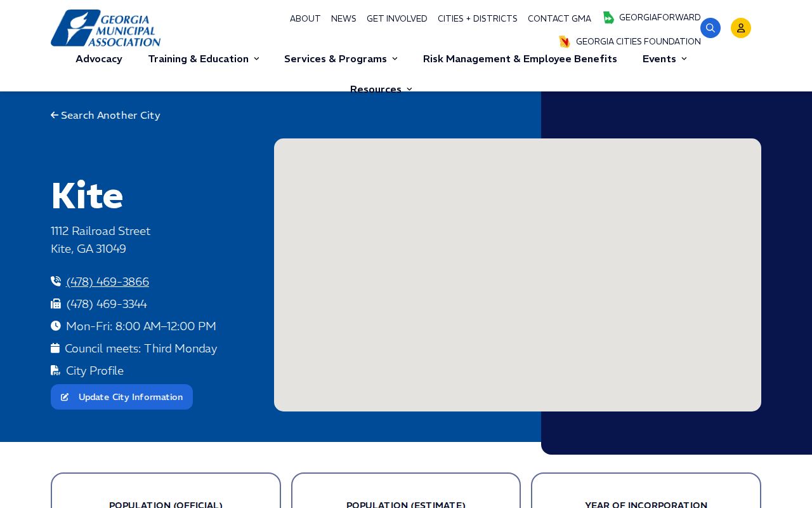Click the Georgia Municipal Association logo
The height and width of the screenshot is (508, 812).
click(106, 28)
